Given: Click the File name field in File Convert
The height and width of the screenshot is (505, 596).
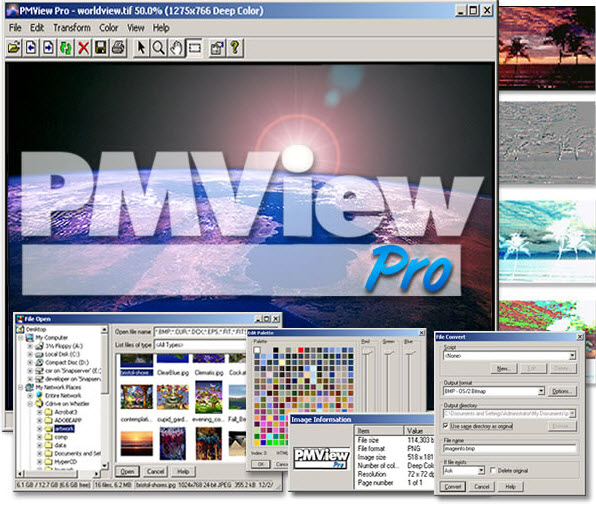Looking at the screenshot, I should 510,448.
